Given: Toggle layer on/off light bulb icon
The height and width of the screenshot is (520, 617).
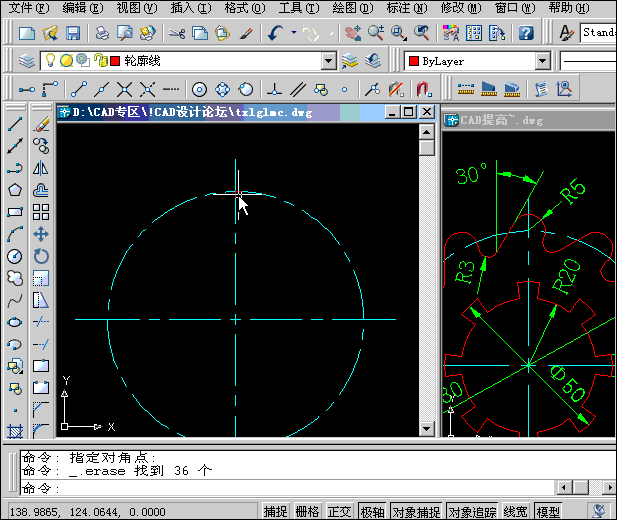Looking at the screenshot, I should pos(50,61).
